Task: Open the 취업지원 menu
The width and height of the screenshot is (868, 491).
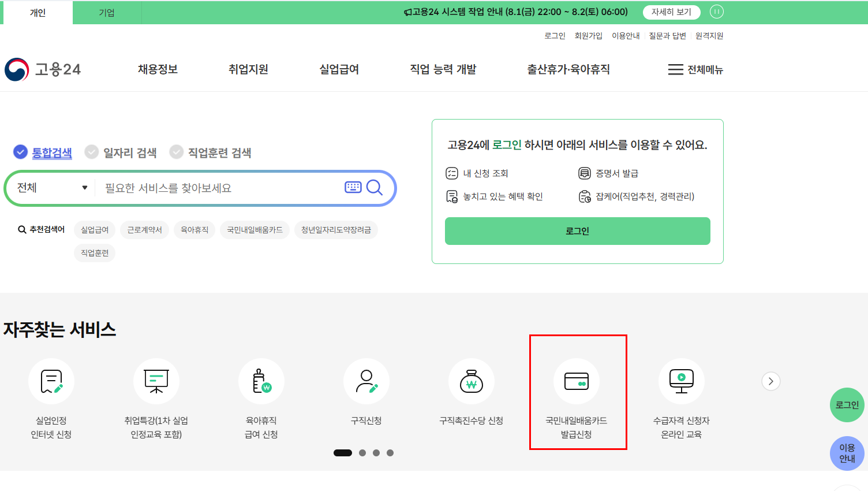Action: pos(248,69)
